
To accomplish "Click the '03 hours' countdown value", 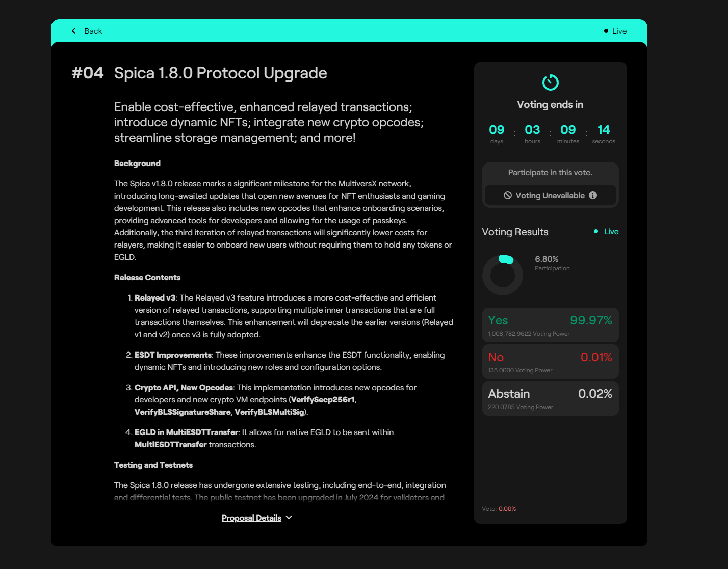I will coord(532,134).
